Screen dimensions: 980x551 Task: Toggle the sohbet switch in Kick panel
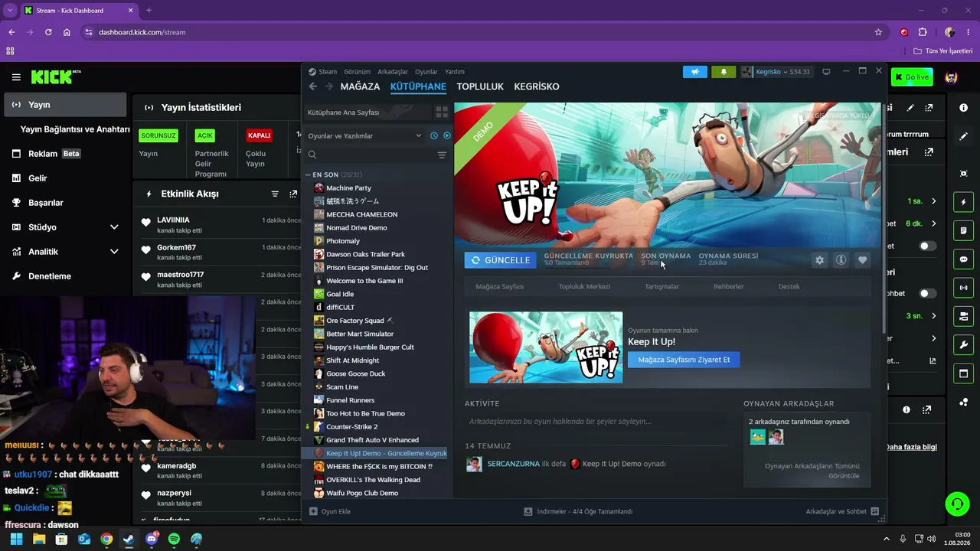click(927, 293)
